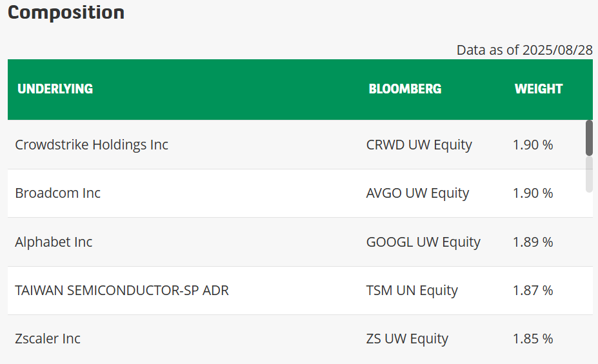Click TAIWAN SEMICONDUCTOR-SP ADR entry
Screen dimensions: 598x364
click(122, 290)
